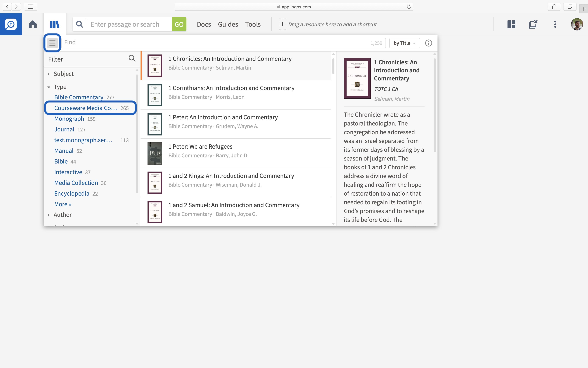This screenshot has height=368, width=588.
Task: Filter by Media Collection type
Action: point(76,183)
